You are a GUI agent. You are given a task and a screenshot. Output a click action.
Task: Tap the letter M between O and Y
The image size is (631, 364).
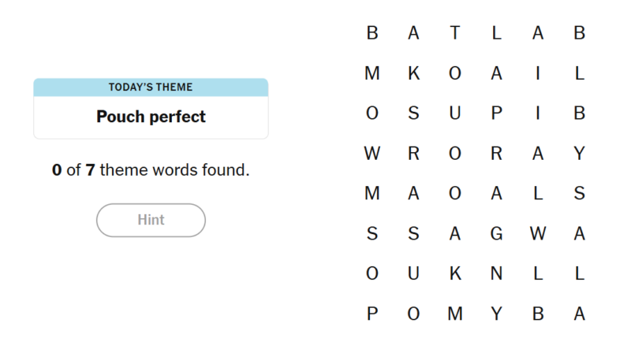[454, 314]
